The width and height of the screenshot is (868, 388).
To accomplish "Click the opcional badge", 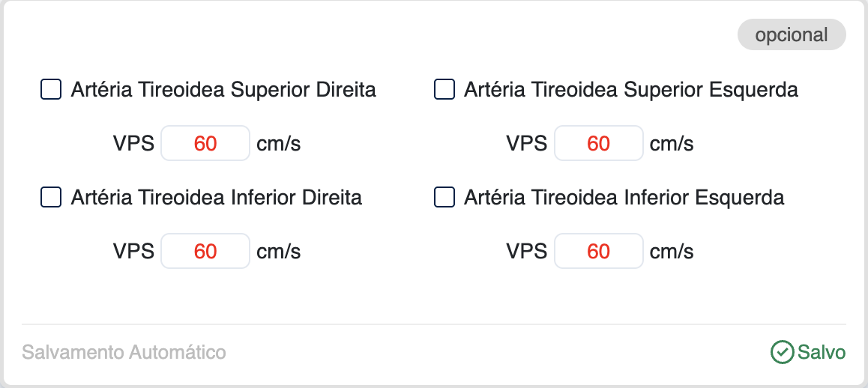I will pos(792,35).
